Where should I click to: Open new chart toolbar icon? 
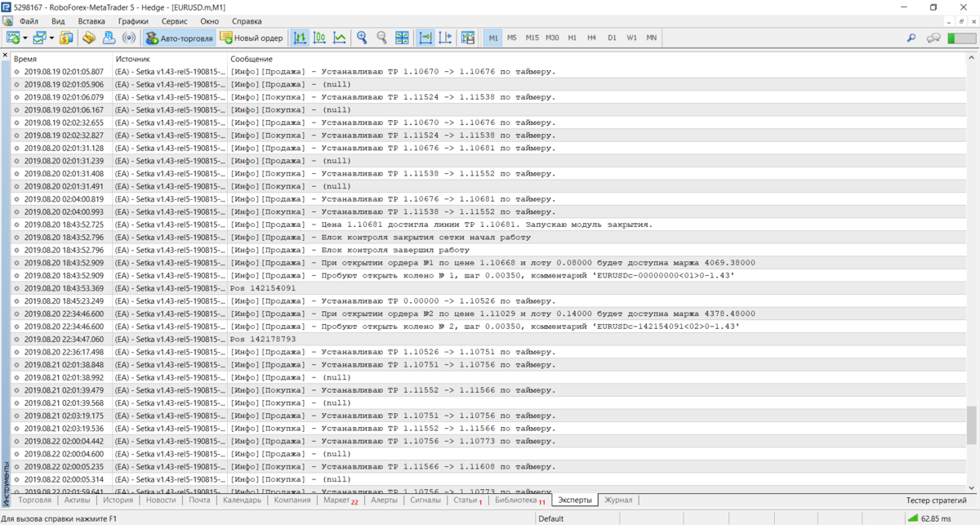pos(14,38)
